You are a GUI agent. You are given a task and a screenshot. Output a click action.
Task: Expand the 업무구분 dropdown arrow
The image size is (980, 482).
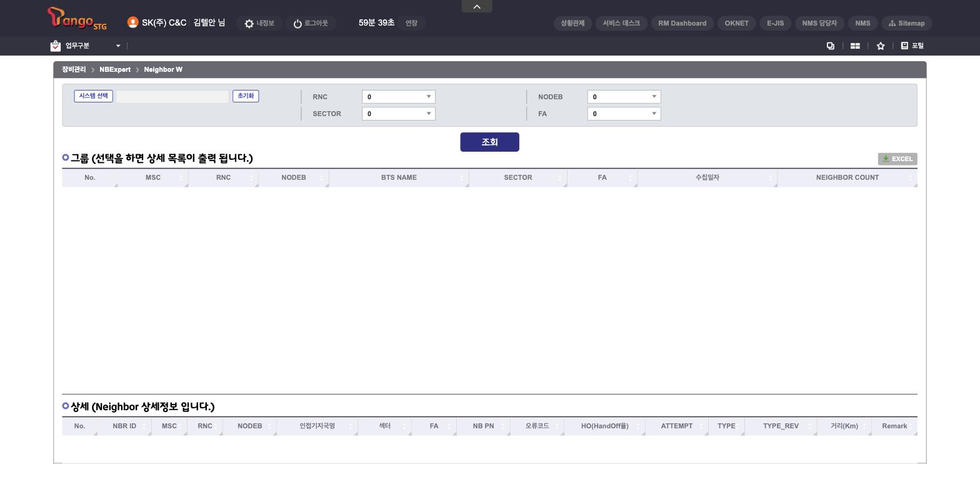pos(118,46)
